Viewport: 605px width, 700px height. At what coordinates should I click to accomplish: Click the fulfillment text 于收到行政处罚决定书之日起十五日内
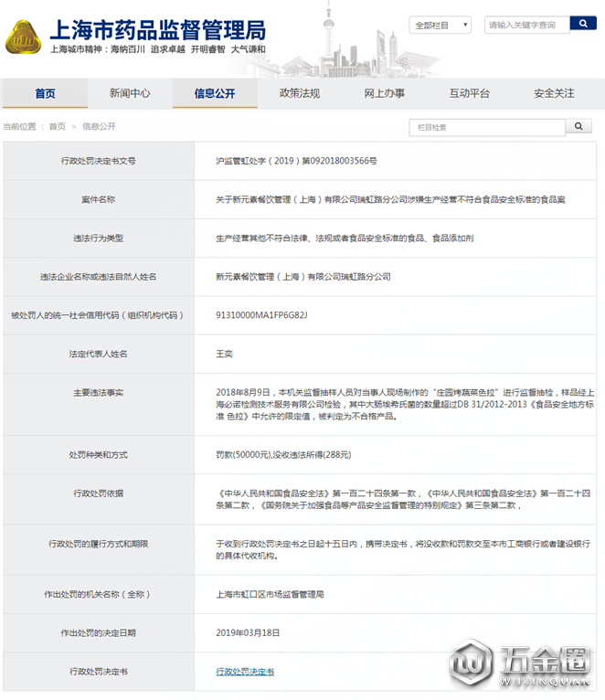[403, 550]
